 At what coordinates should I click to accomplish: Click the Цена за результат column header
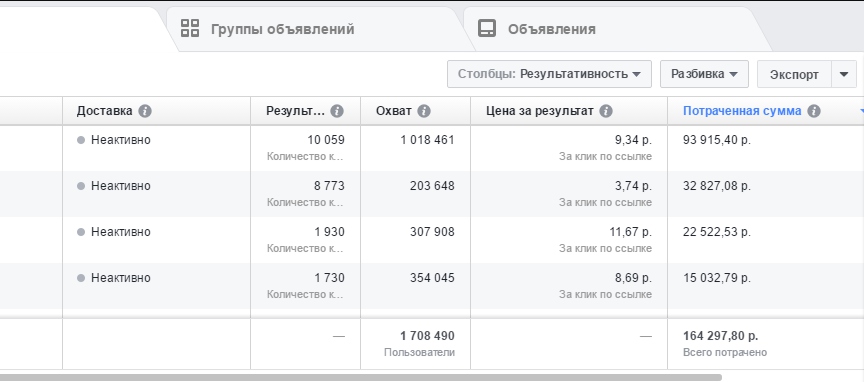point(539,111)
